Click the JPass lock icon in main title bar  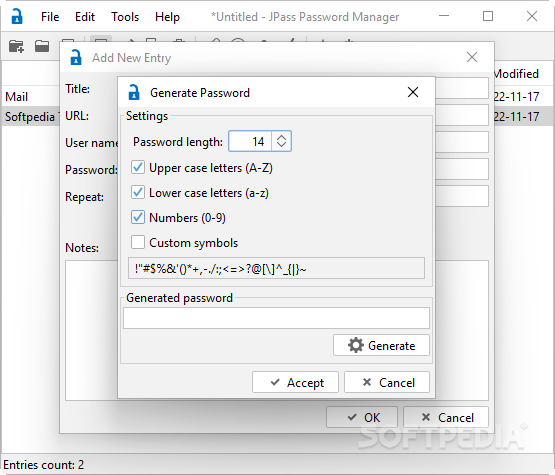[x=17, y=16]
